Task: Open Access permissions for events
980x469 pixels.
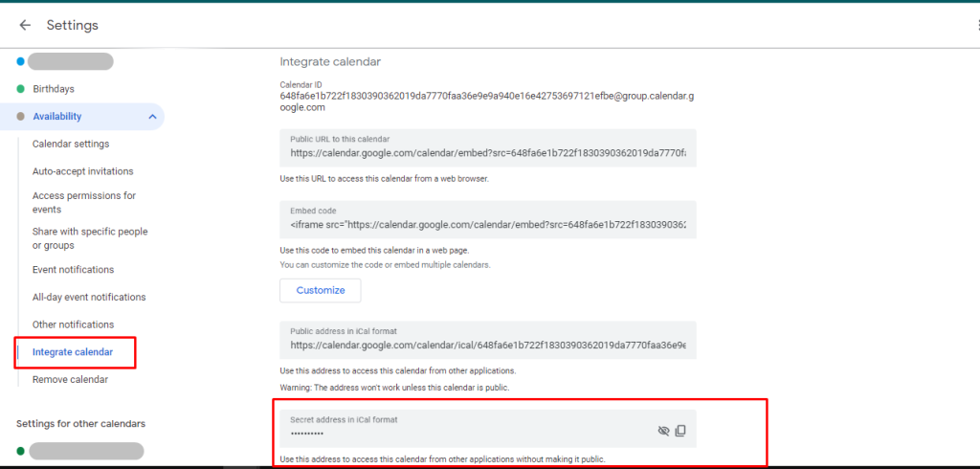Action: pyautogui.click(x=84, y=202)
